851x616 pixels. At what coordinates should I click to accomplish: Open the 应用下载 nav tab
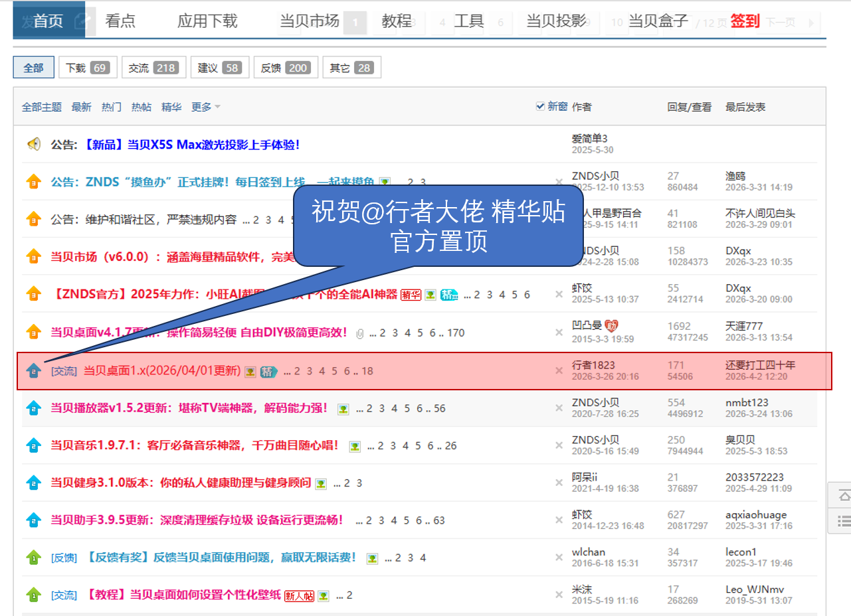207,21
